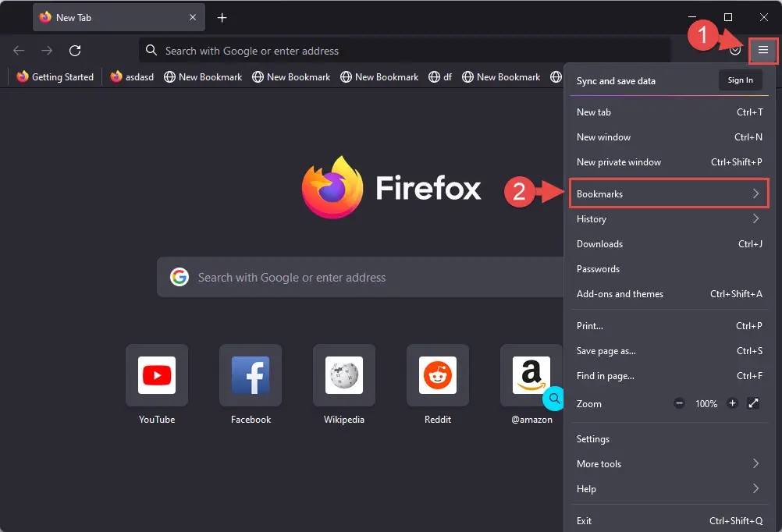Choose Exit from the menu
The image size is (782, 532).
click(670, 520)
